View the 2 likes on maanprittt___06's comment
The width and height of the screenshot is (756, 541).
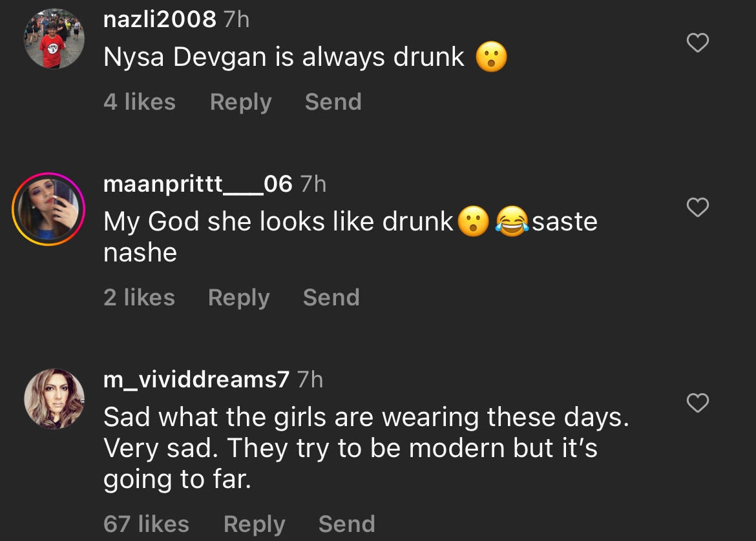(139, 298)
